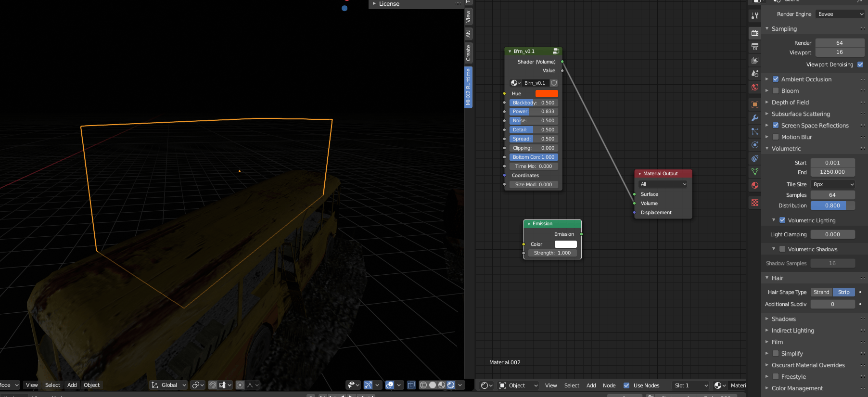Expand the Color Management panel
This screenshot has height=397, width=868.
click(x=797, y=388)
